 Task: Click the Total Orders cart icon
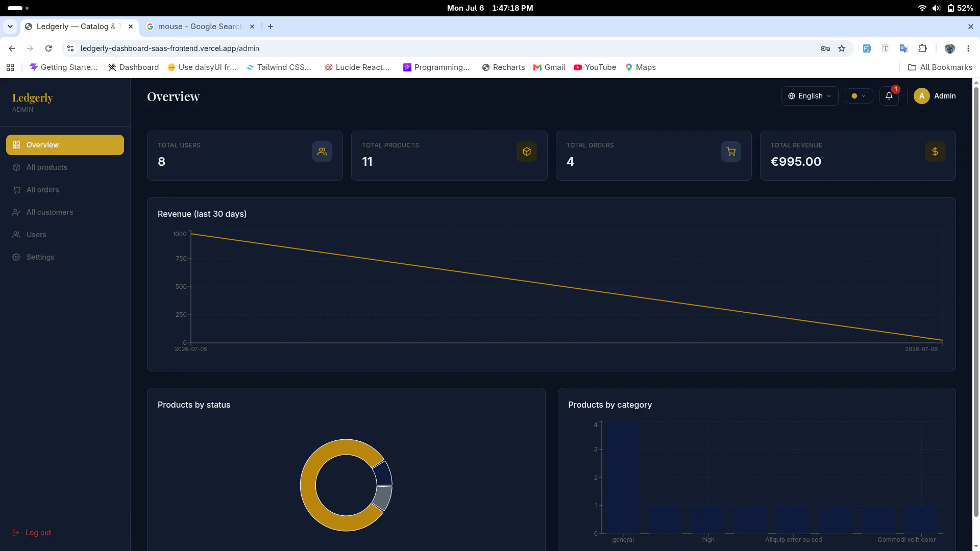[x=731, y=152]
